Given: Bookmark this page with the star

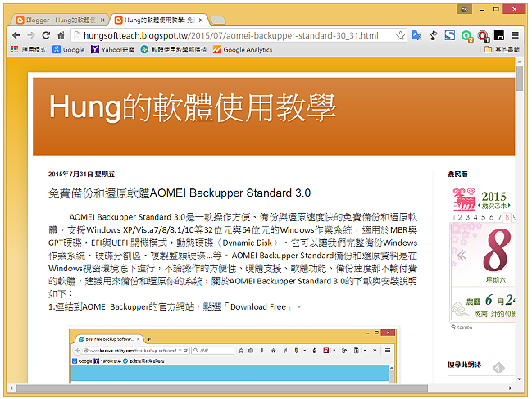Looking at the screenshot, I should (401, 35).
